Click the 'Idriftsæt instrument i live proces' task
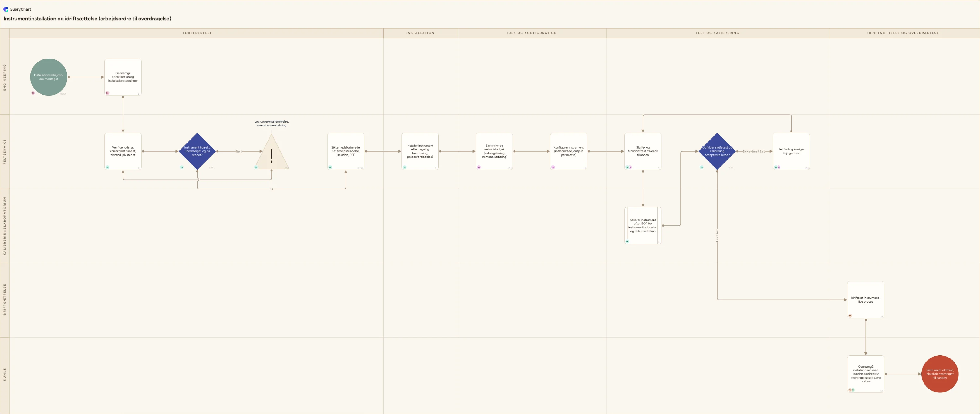 point(866,300)
